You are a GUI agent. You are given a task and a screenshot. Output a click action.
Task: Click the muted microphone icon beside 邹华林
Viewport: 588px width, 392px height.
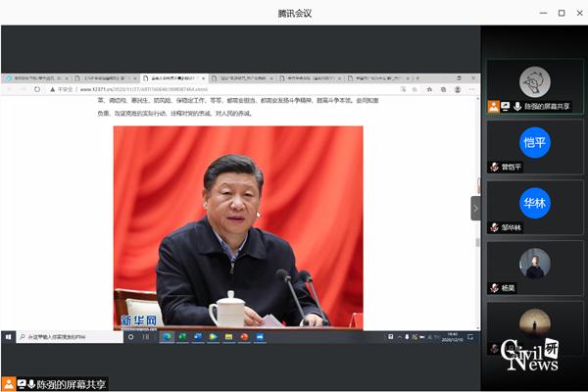495,227
